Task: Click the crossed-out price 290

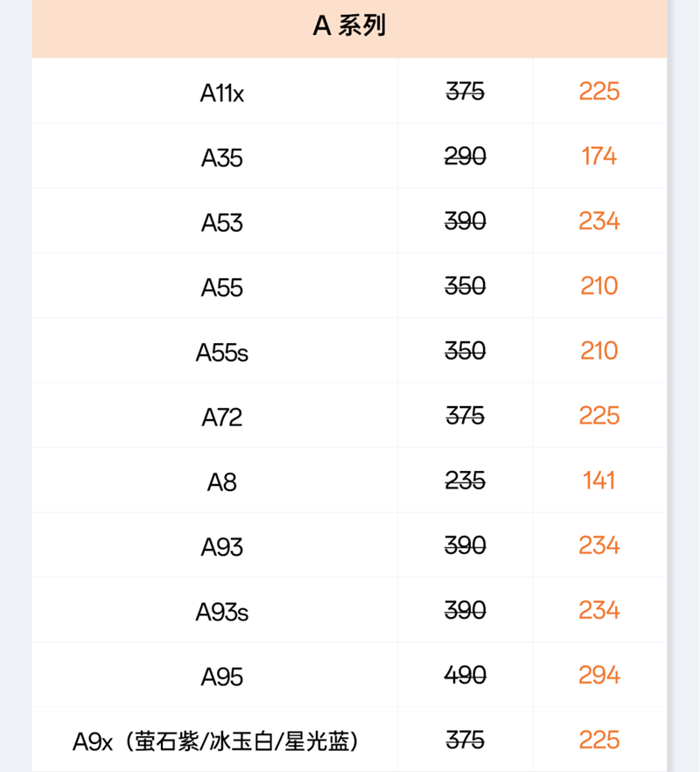Action: [465, 156]
